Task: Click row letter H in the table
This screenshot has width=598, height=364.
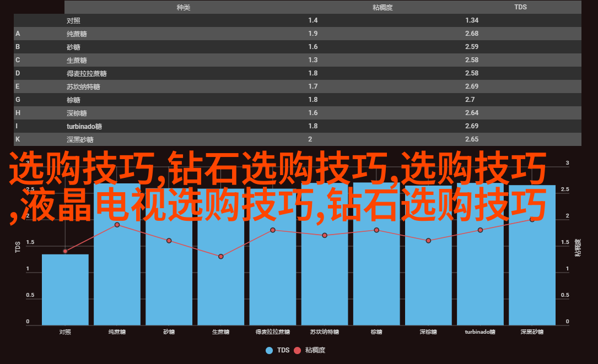Action: (18, 113)
